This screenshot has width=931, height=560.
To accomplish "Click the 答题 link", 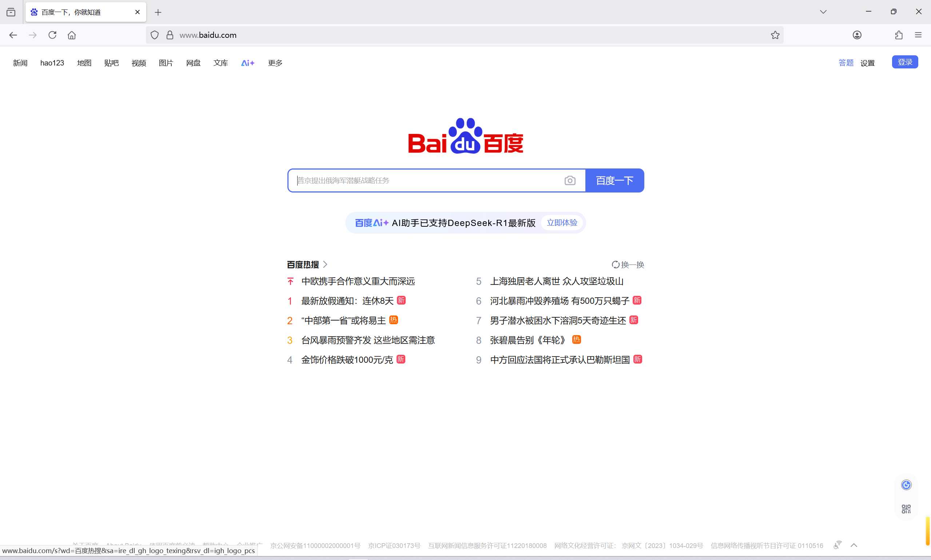I will click(x=846, y=63).
